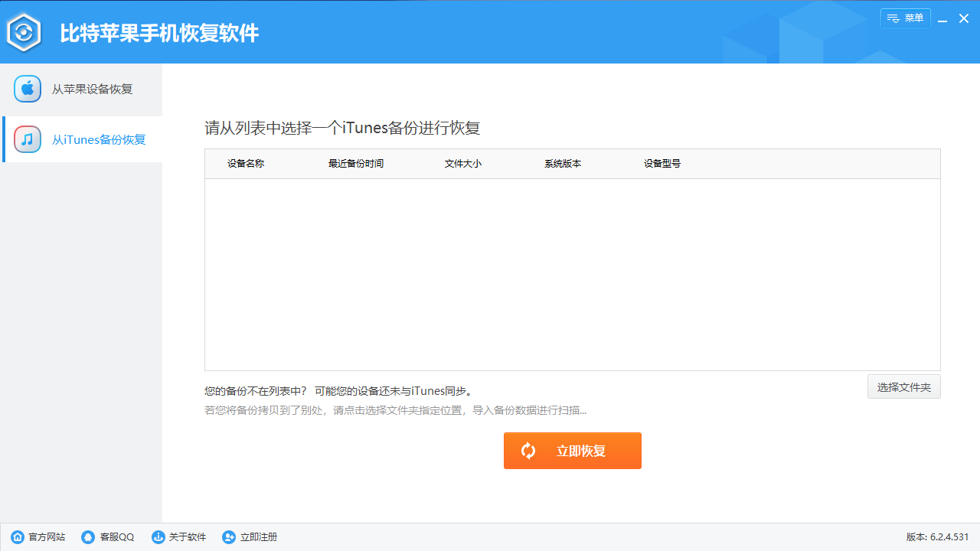Select the Apple icon in the sidebar
This screenshot has width=980, height=551.
tap(28, 88)
